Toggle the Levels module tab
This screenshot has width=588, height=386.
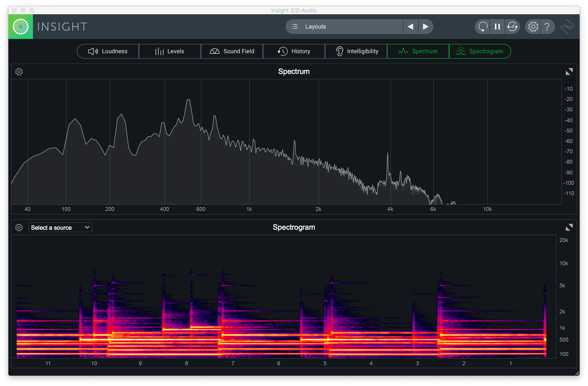pyautogui.click(x=170, y=51)
